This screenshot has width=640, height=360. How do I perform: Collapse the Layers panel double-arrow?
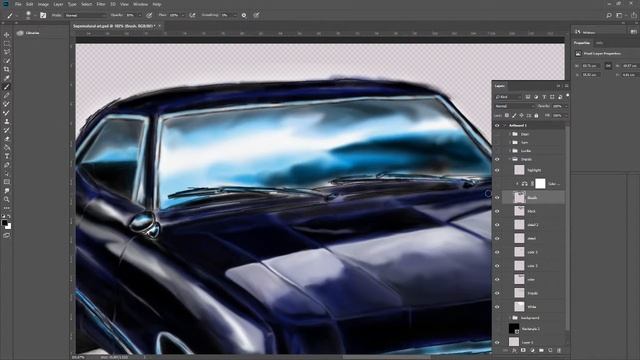pyautogui.click(x=558, y=86)
